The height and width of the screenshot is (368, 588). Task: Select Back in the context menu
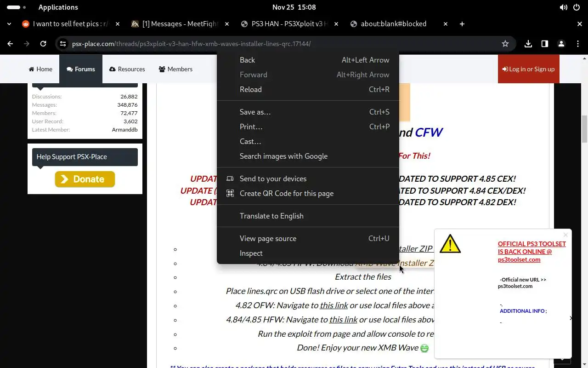click(x=308, y=60)
